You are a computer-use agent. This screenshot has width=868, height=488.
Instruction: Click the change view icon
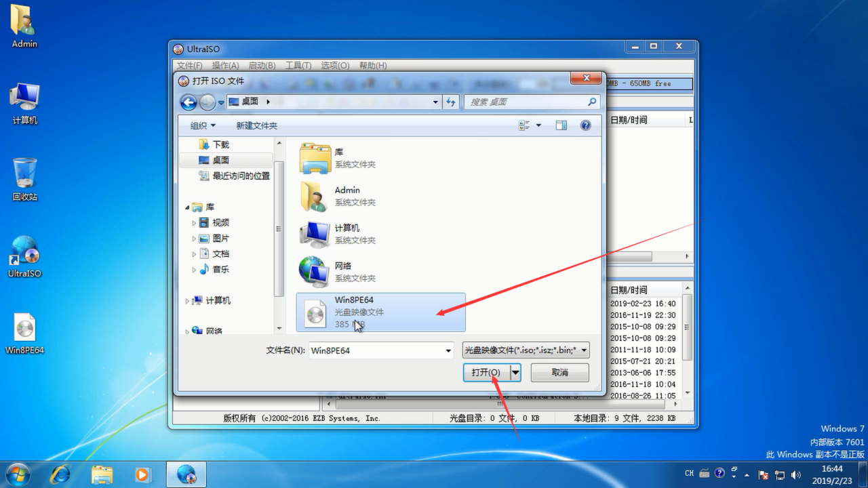(x=524, y=125)
